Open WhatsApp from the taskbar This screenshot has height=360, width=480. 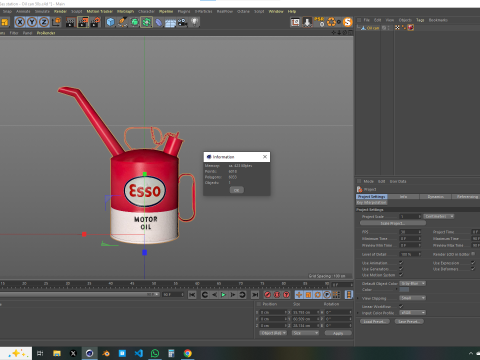tap(155, 353)
